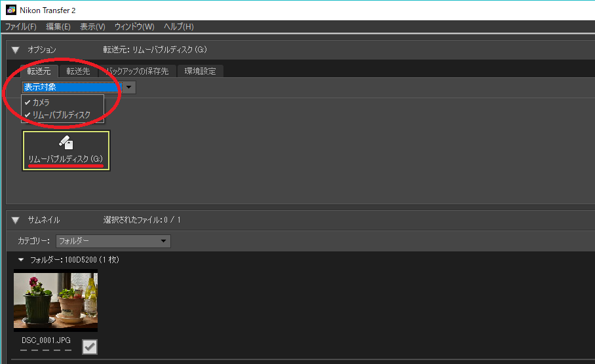Select the DSC_0001.JPG flower pot thumbnail
The height and width of the screenshot is (364, 595).
tap(56, 300)
